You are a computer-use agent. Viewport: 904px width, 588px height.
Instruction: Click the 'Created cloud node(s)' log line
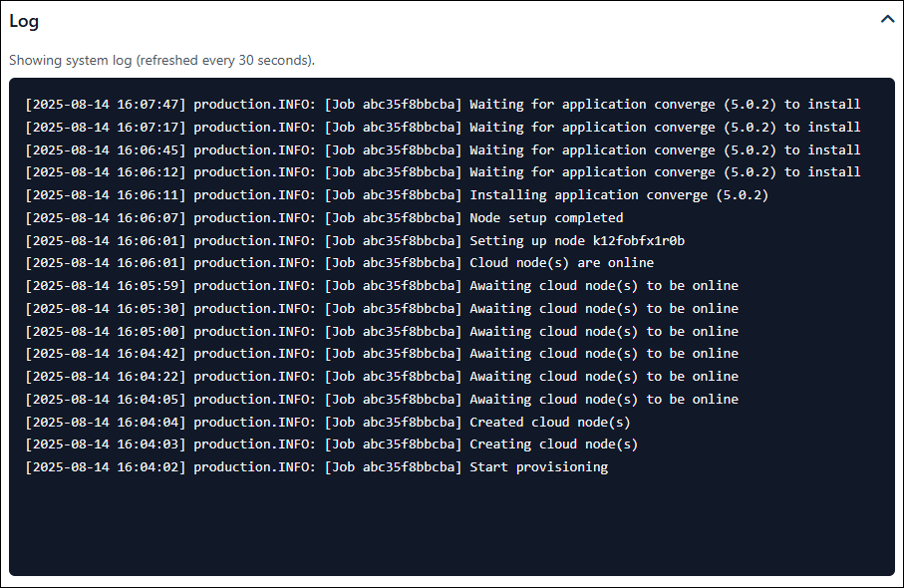tap(328, 422)
